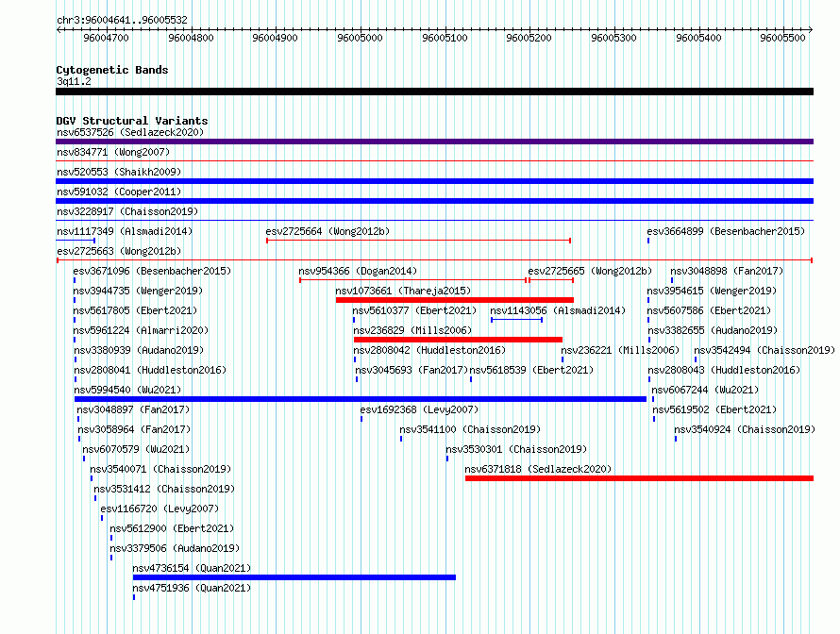Open nsv3048897 (Fan2017) variant
The width and height of the screenshot is (840, 634).
[133, 409]
